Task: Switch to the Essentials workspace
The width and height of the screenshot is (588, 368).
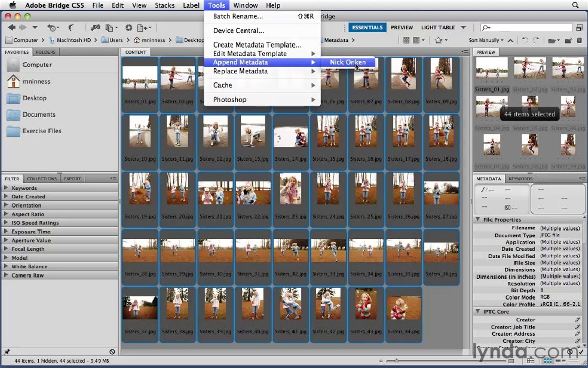Action: point(367,28)
